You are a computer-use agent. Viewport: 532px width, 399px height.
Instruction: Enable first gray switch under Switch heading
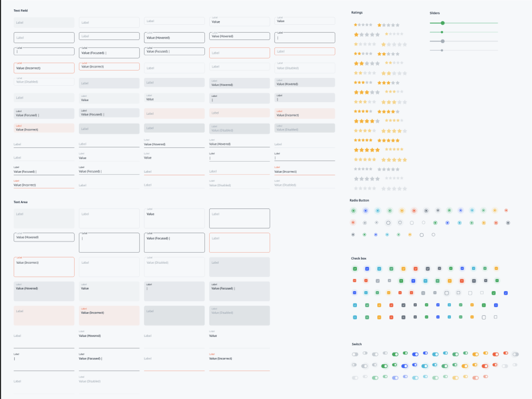(x=355, y=354)
